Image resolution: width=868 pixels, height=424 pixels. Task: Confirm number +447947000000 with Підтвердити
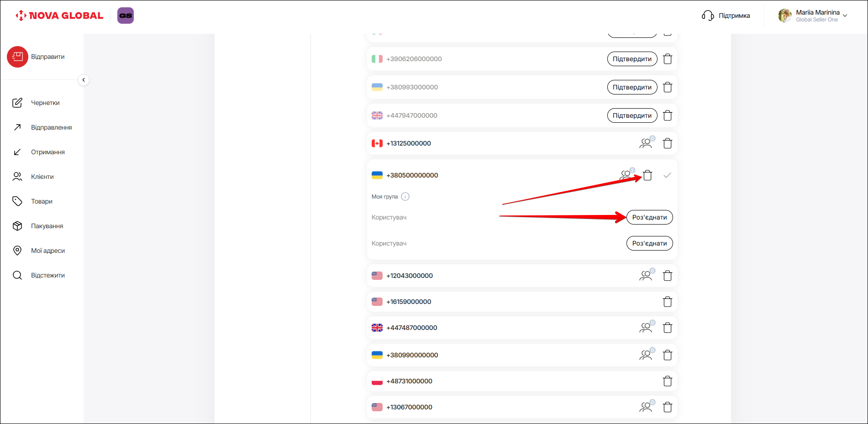pos(632,115)
